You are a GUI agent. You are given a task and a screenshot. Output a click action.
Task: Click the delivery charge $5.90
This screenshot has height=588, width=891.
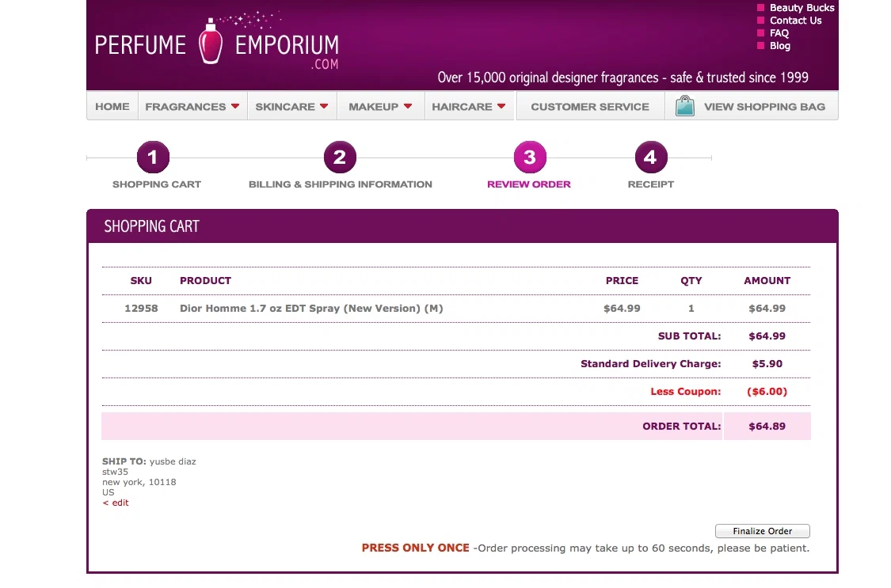tap(767, 364)
